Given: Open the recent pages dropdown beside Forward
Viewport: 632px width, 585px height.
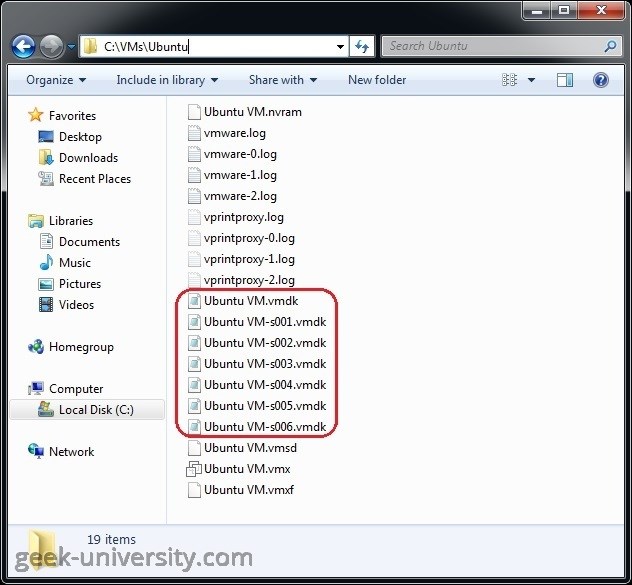Looking at the screenshot, I should click(71, 47).
